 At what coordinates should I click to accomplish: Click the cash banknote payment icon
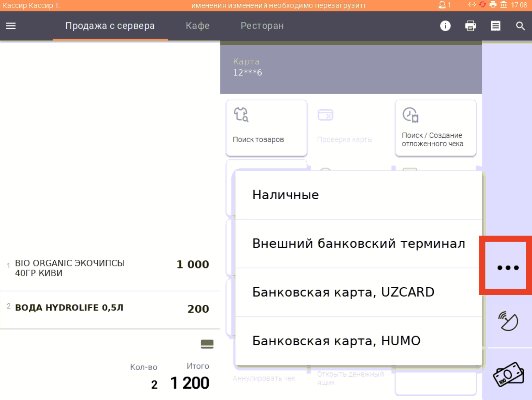[508, 374]
